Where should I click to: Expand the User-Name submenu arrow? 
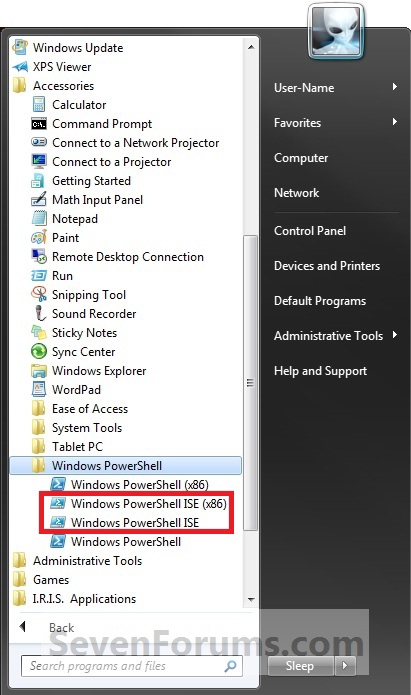click(395, 87)
